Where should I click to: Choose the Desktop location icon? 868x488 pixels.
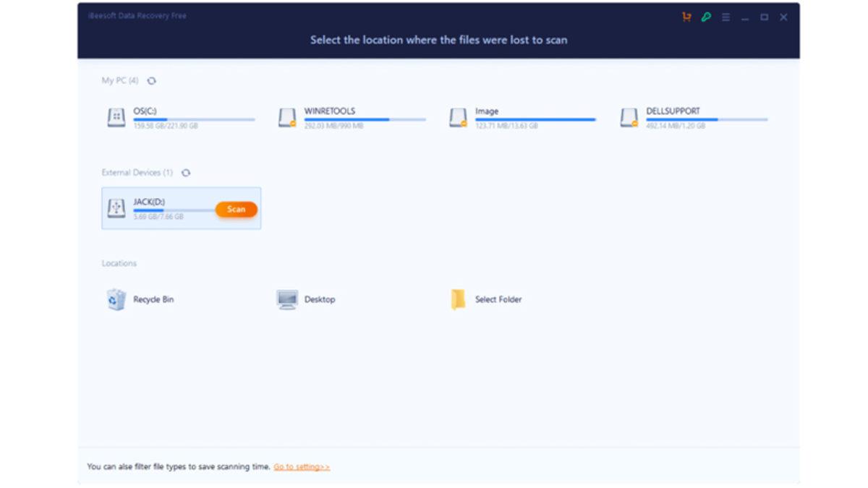pos(286,299)
